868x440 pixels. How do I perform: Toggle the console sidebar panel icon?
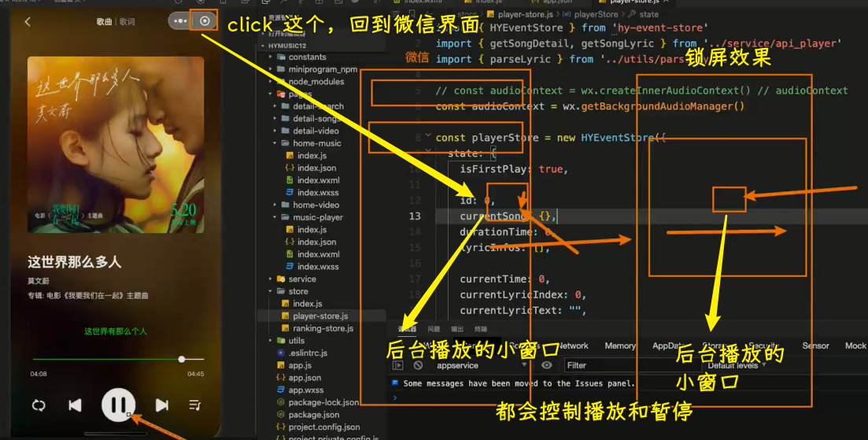coord(398,365)
